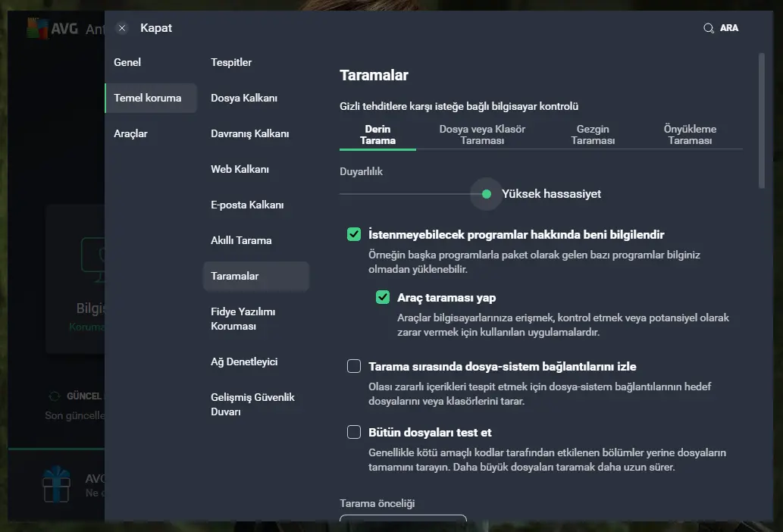Click the Kapat button label
Image resolution: width=783 pixels, height=532 pixels.
[156, 28]
